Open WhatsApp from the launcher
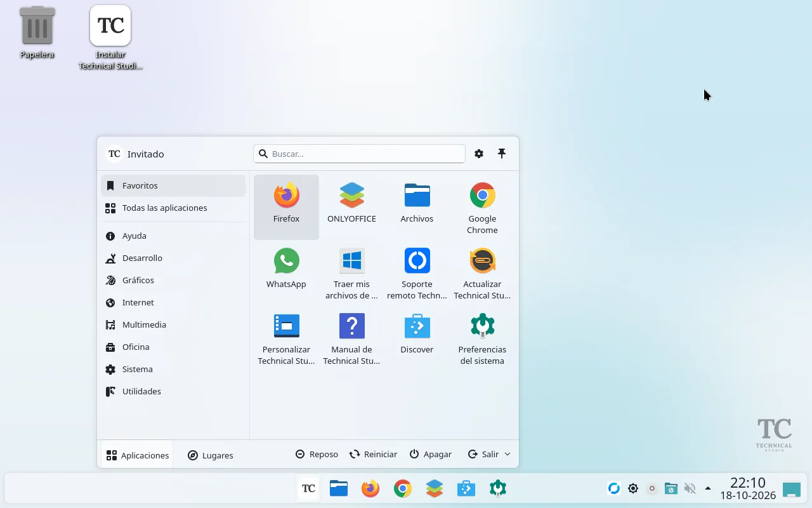Image resolution: width=812 pixels, height=508 pixels. point(286,272)
